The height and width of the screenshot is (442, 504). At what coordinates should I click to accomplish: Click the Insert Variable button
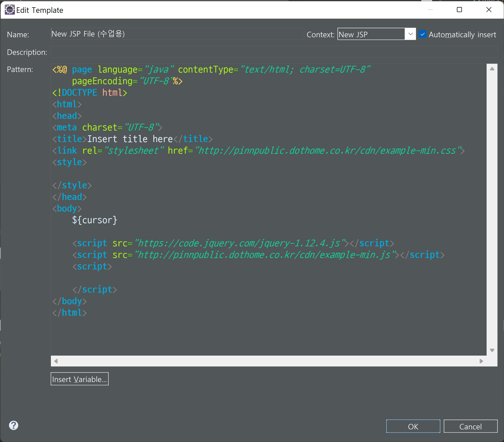(80, 379)
